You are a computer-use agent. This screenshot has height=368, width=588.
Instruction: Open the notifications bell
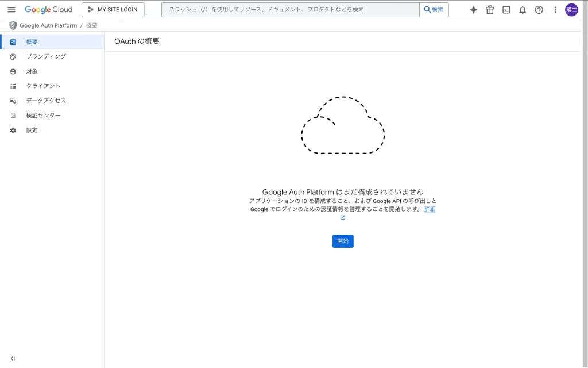(x=523, y=10)
